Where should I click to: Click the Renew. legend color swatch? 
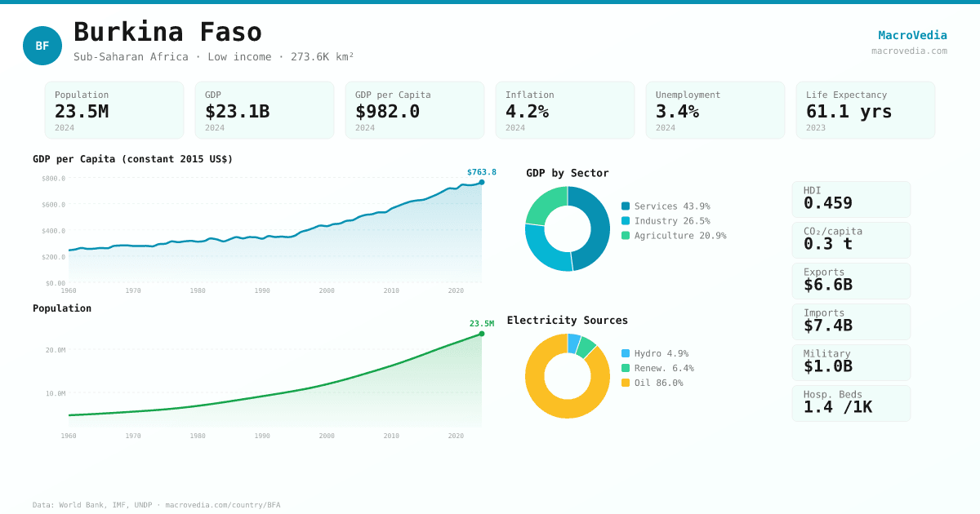click(x=626, y=368)
